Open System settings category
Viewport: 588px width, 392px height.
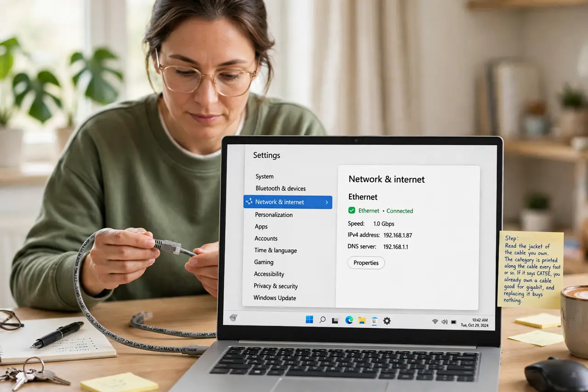265,176
